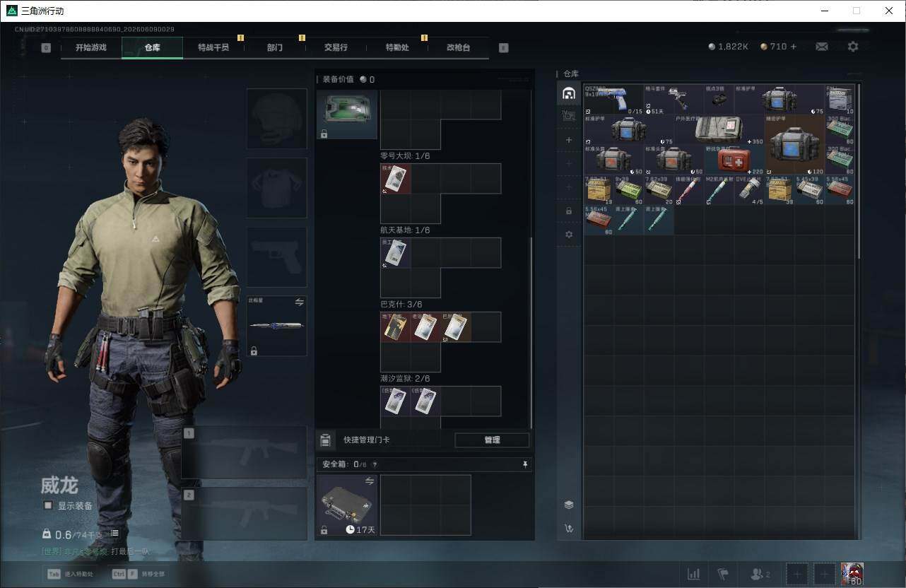Select the key card case thumbnail

point(346,115)
